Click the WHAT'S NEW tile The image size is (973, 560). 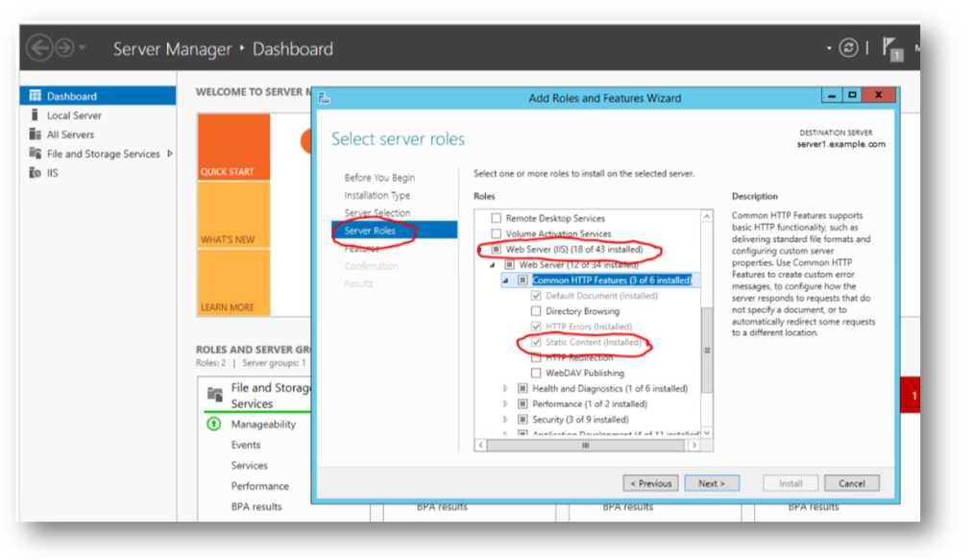(x=234, y=215)
